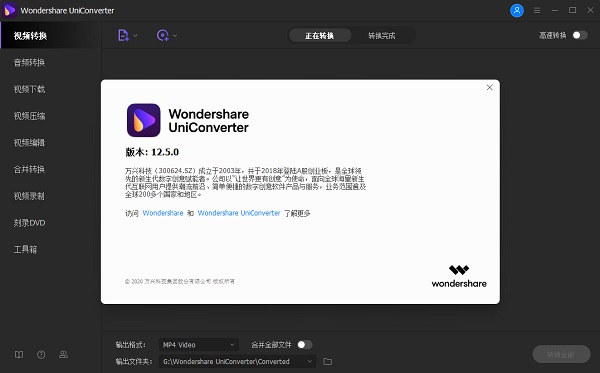The image size is (600, 373).
Task: Minimize the UniConverter window
Action: (x=555, y=11)
